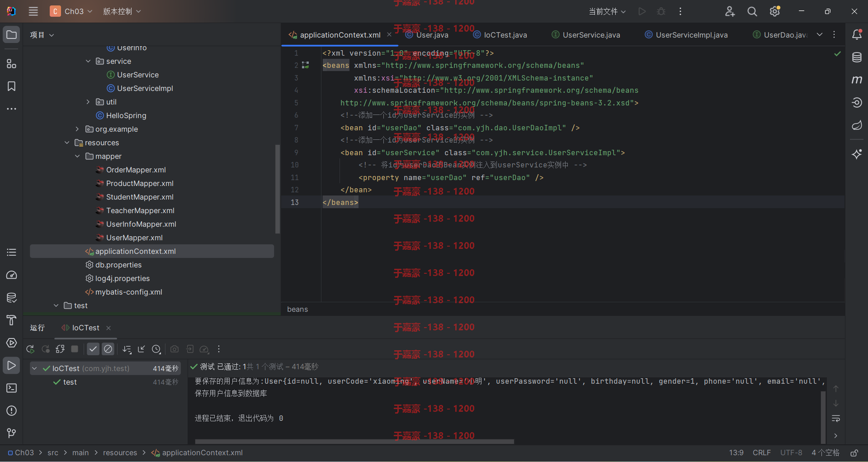868x462 pixels.
Task: Show hidden editor tabs dropdown
Action: click(820, 34)
